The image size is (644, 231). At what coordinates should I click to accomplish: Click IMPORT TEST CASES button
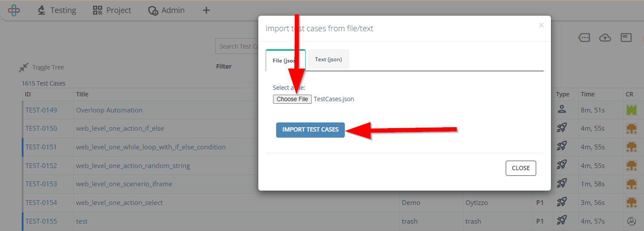[x=310, y=129]
